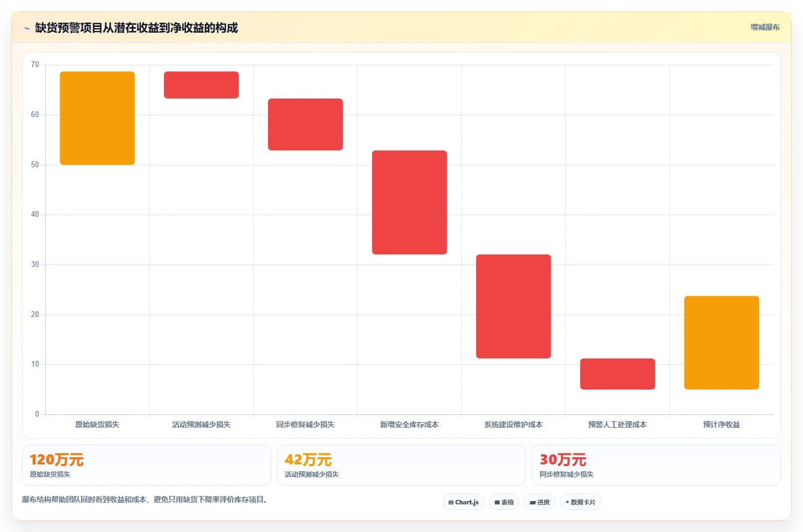This screenshot has height=532, width=803.
Task: Click the 120万元 data card
Action: coord(146,465)
